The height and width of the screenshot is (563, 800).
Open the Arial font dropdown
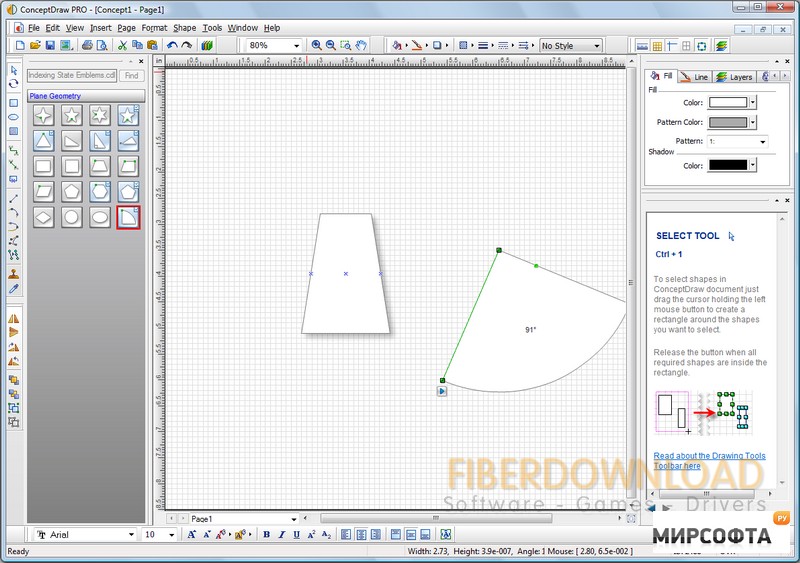pyautogui.click(x=131, y=534)
